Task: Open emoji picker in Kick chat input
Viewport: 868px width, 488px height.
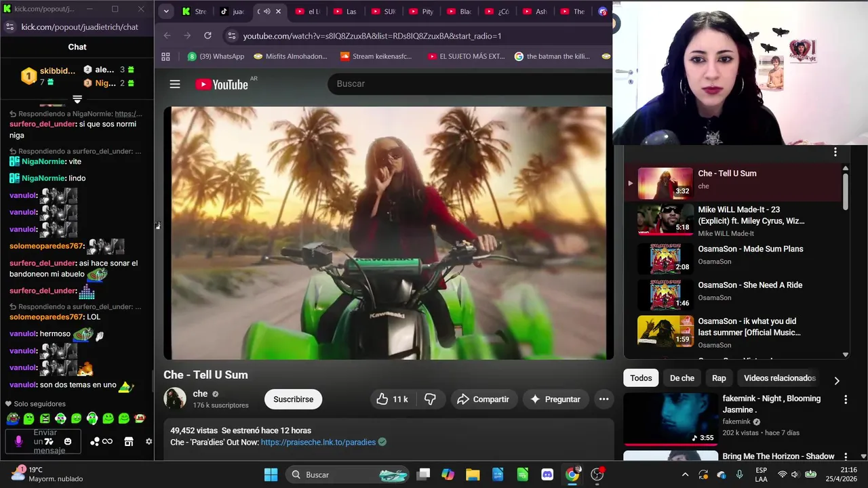Action: point(67,441)
